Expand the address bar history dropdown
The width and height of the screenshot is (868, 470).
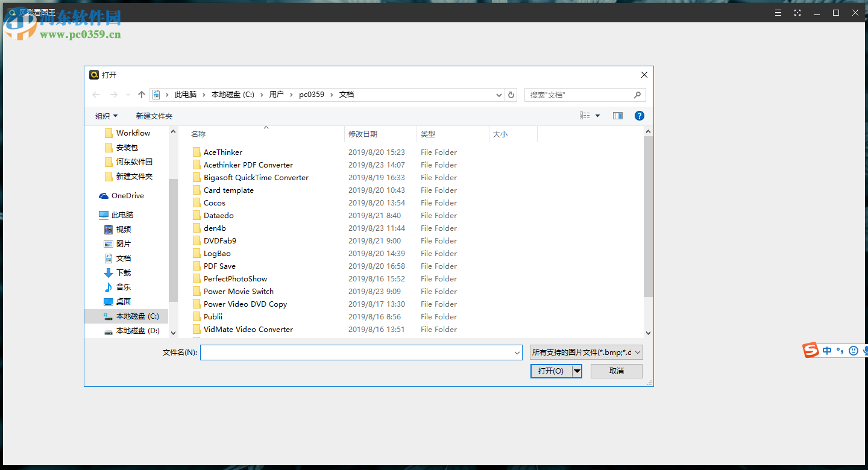[x=499, y=95]
